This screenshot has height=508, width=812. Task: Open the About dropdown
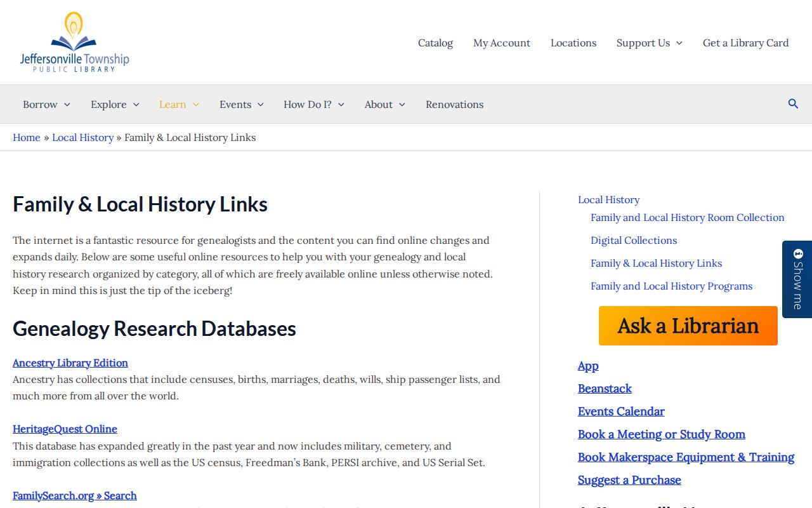(385, 104)
